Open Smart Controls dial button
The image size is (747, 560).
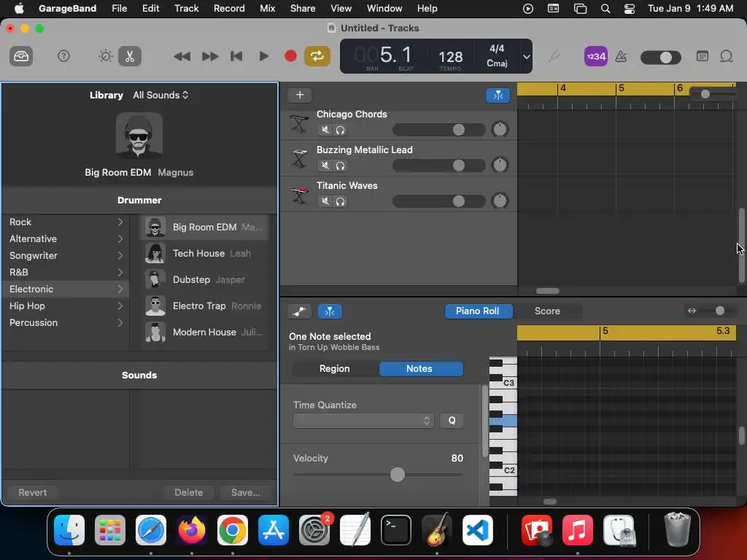[x=105, y=56]
